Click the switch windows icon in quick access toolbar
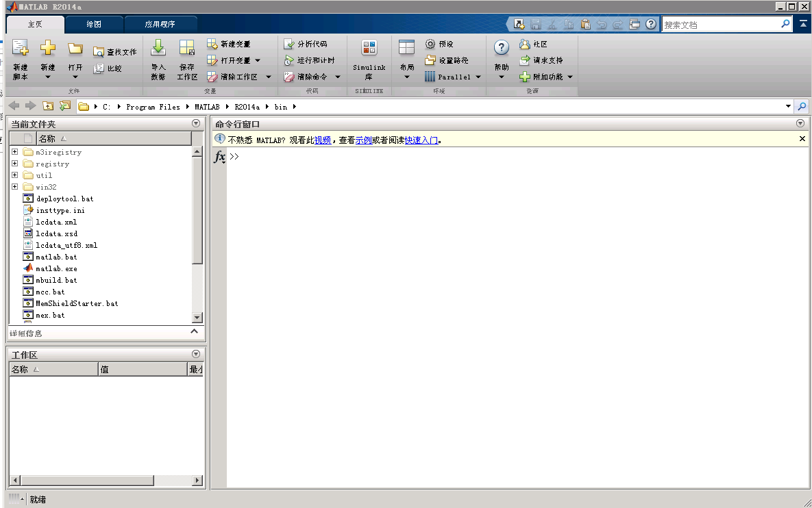Viewport: 812px width, 508px height. (635, 25)
